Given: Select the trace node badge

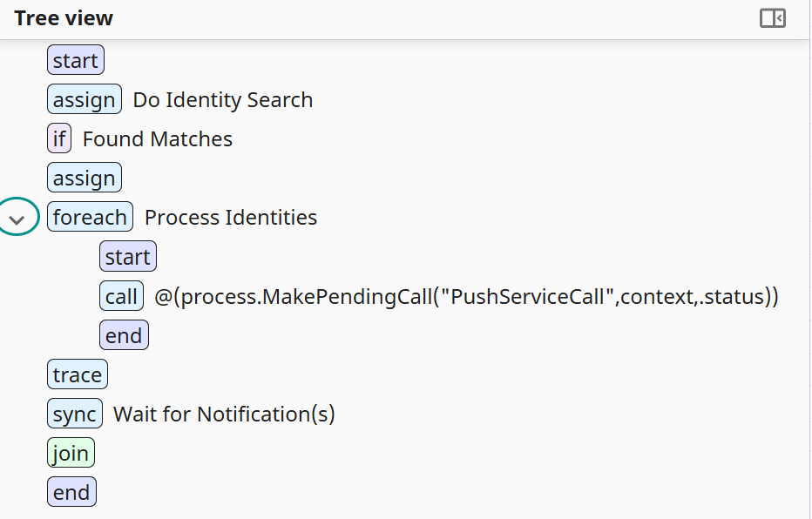Looking at the screenshot, I should coord(77,374).
